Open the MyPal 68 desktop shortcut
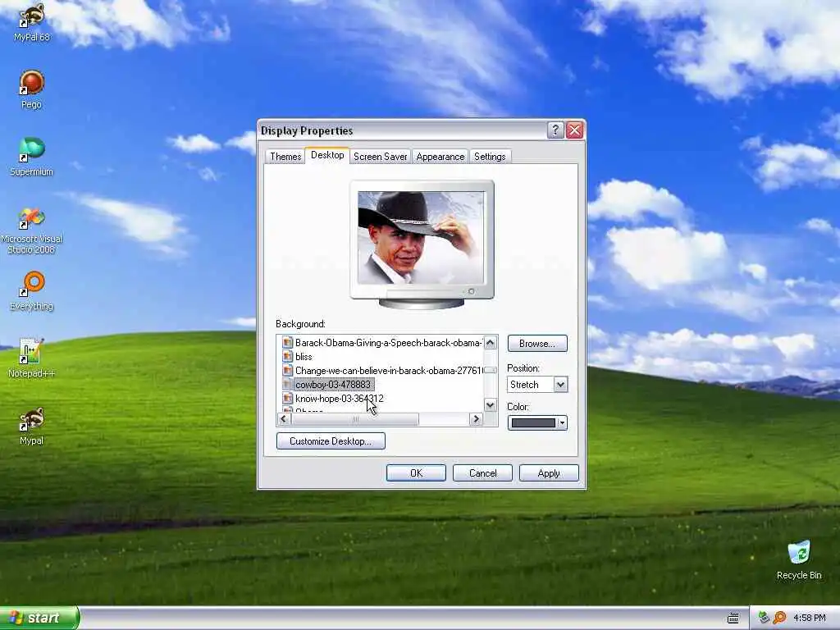This screenshot has height=630, width=840. point(32,22)
